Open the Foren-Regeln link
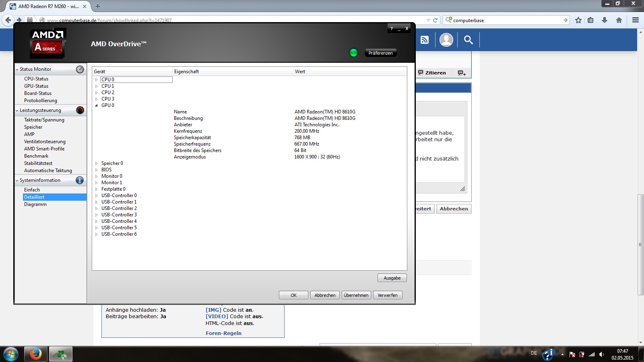Screen dimensions: 644x362 [x=223, y=333]
